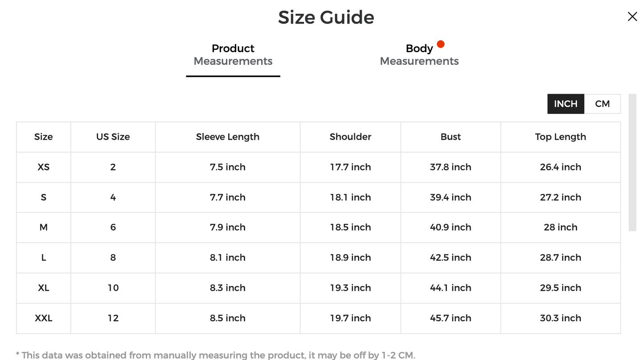Screen dimensions: 644x360
Task: Click the red dot beside Body
Action: point(440,44)
